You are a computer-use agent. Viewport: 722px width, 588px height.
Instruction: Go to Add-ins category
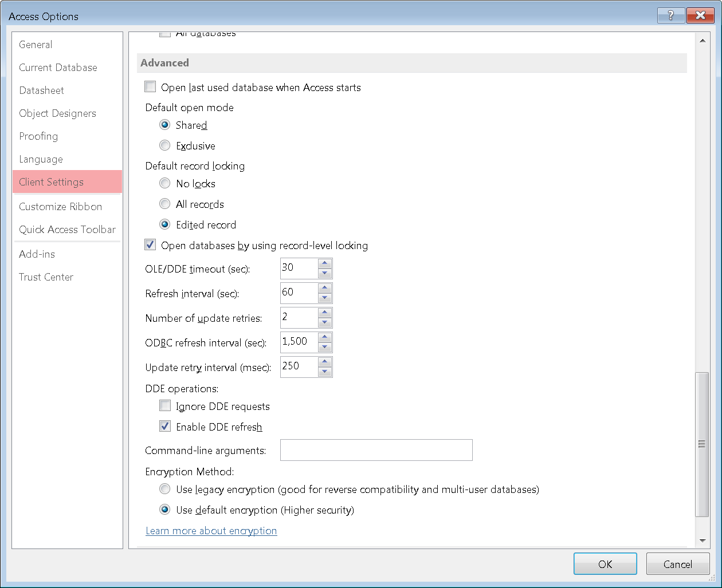coord(67,254)
